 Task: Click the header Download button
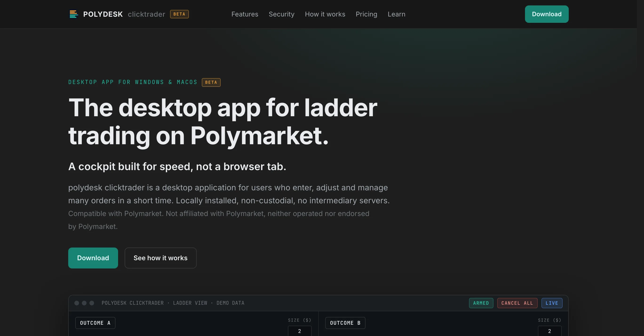click(x=546, y=14)
